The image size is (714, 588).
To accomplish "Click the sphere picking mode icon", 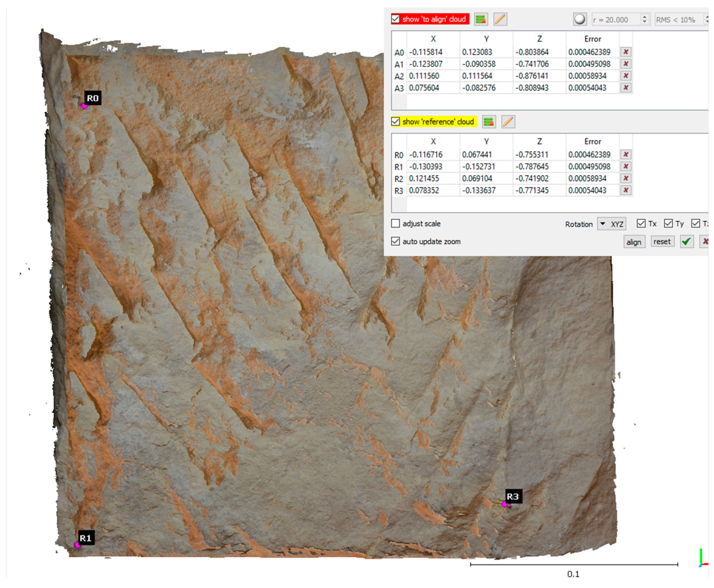I will click(x=580, y=19).
